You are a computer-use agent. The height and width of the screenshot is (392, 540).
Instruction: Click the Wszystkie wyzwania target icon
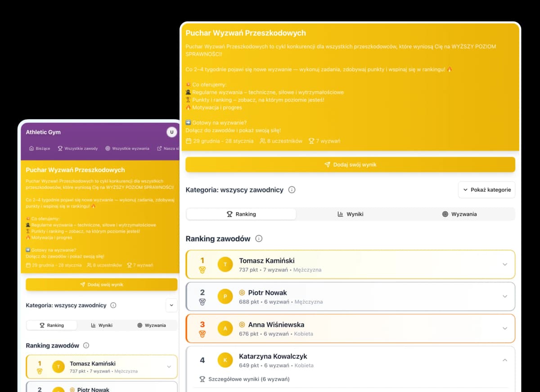click(108, 148)
